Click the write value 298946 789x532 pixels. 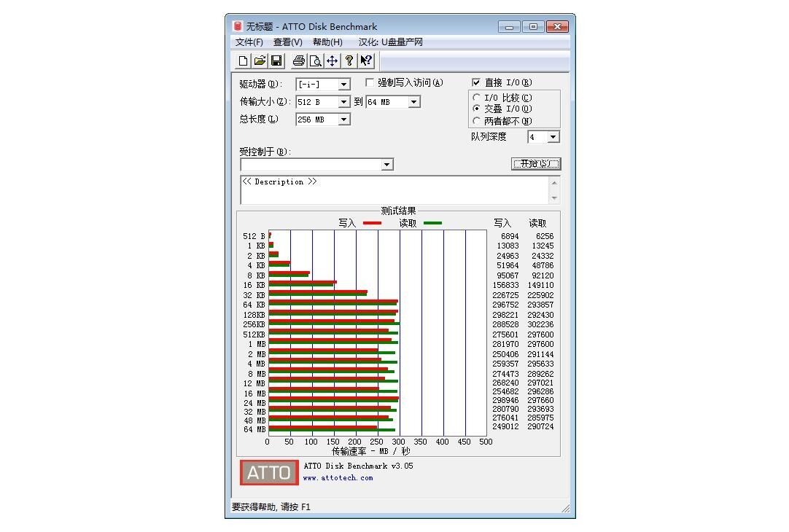505,400
